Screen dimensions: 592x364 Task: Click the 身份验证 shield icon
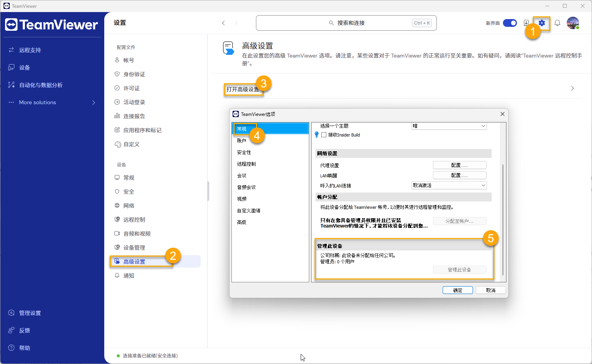point(117,74)
